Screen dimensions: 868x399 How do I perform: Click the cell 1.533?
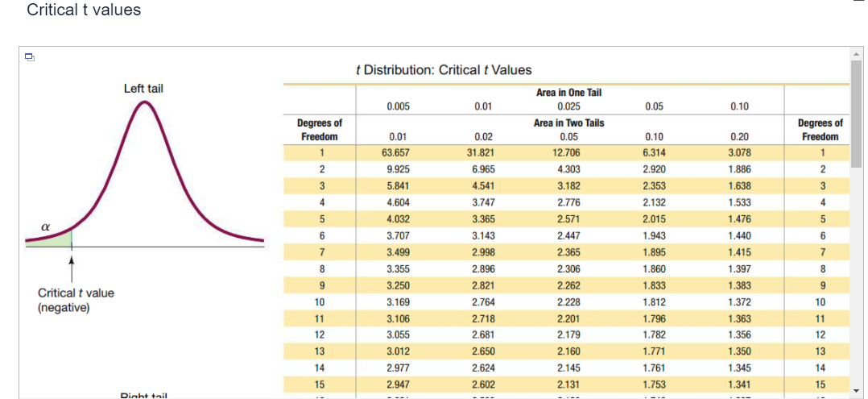(x=739, y=203)
